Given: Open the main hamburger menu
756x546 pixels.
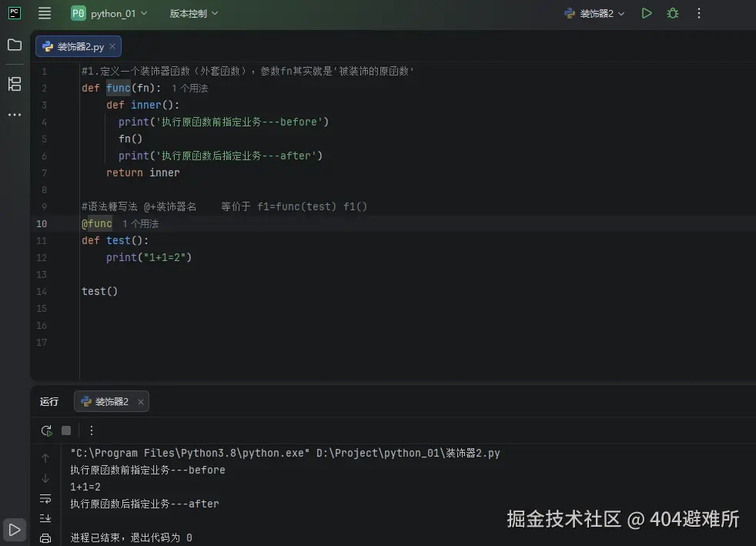Looking at the screenshot, I should (45, 13).
